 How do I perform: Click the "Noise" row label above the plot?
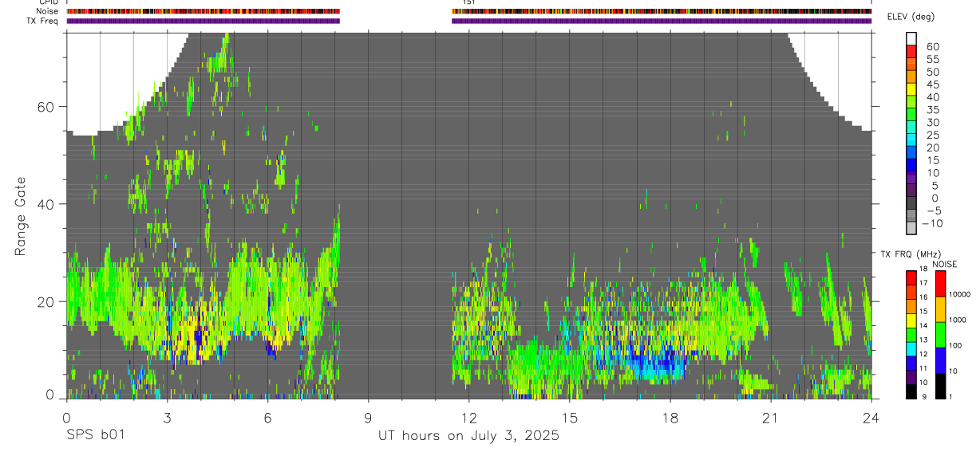tap(47, 11)
